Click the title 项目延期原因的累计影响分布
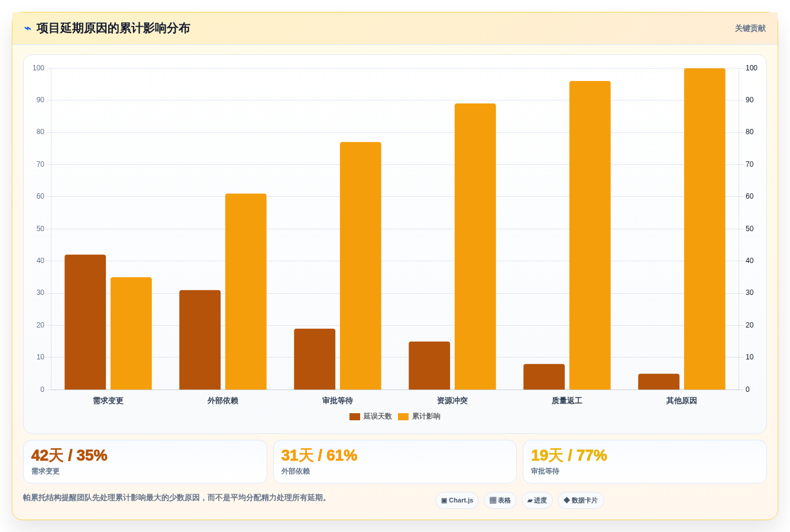The height and width of the screenshot is (532, 790). tap(113, 28)
